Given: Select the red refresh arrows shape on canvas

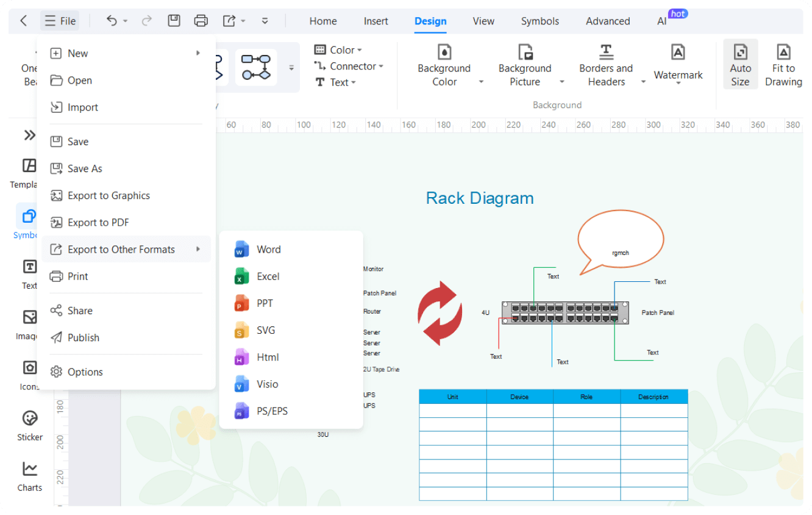Looking at the screenshot, I should (440, 312).
